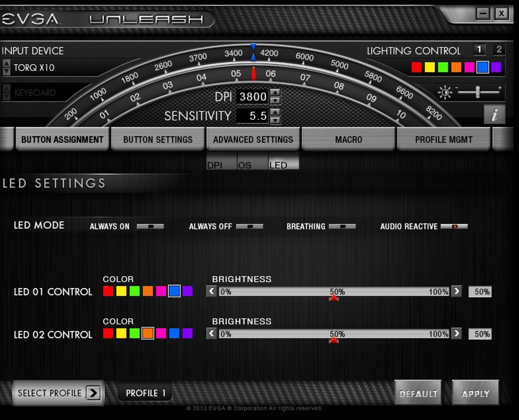Set LED 01 color to orange
This screenshot has height=420, width=519.
(x=148, y=291)
